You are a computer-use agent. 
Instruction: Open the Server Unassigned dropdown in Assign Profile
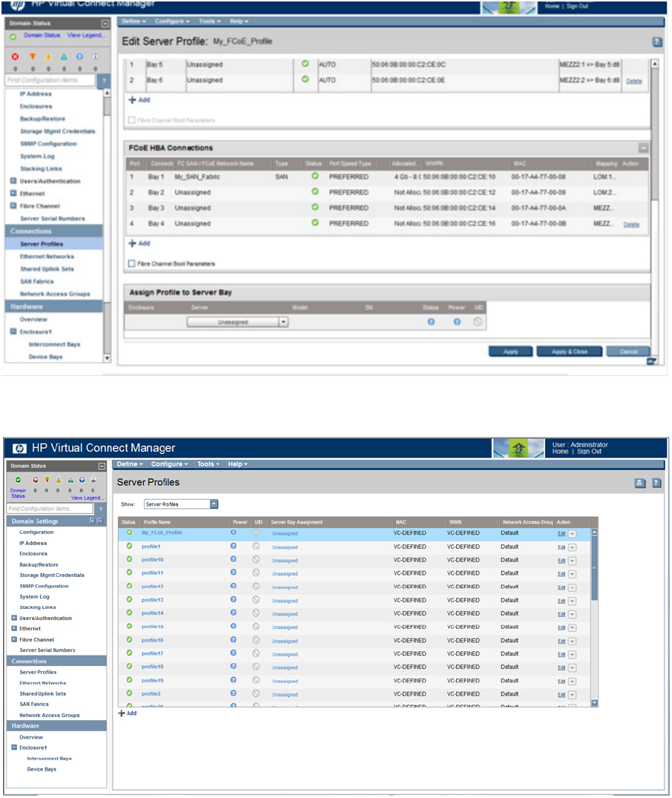click(283, 322)
